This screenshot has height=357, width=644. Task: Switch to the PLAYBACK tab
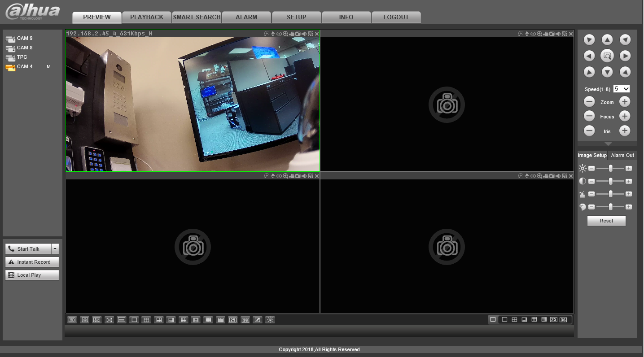click(147, 17)
